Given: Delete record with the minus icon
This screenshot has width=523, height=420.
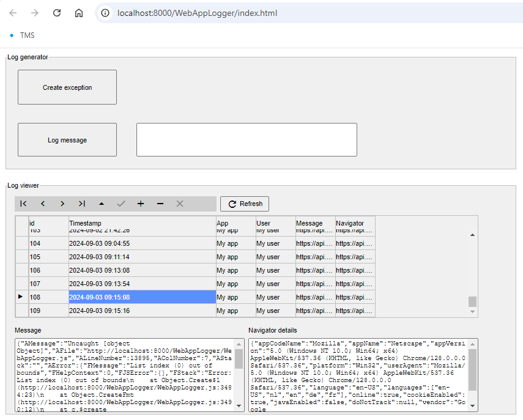Looking at the screenshot, I should [x=160, y=204].
